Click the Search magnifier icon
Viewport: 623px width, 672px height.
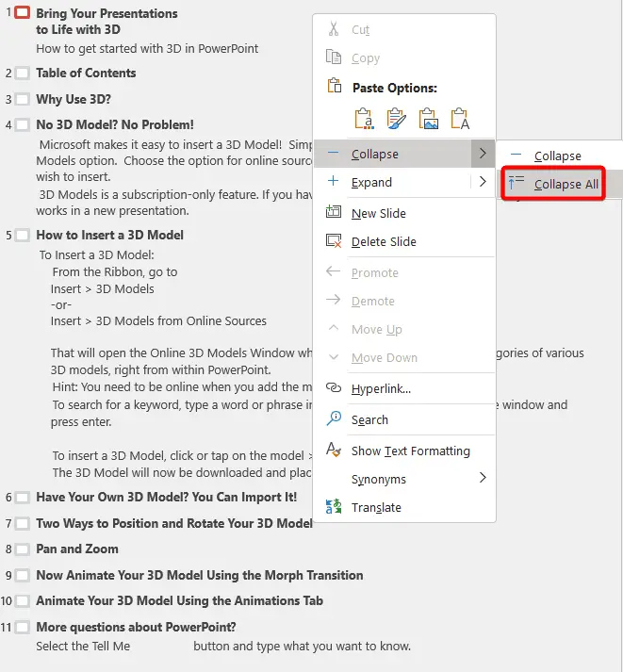point(334,418)
